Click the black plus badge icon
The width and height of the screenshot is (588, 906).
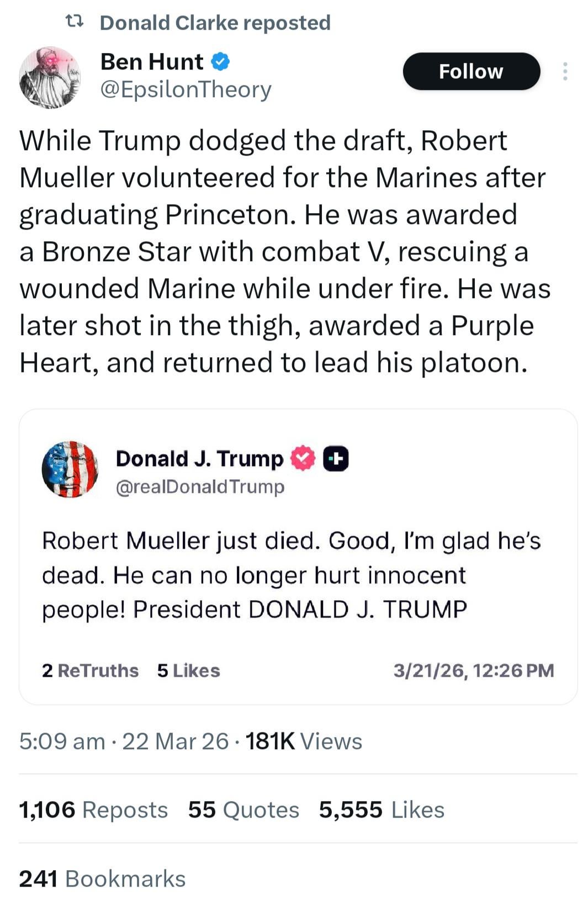coord(335,458)
